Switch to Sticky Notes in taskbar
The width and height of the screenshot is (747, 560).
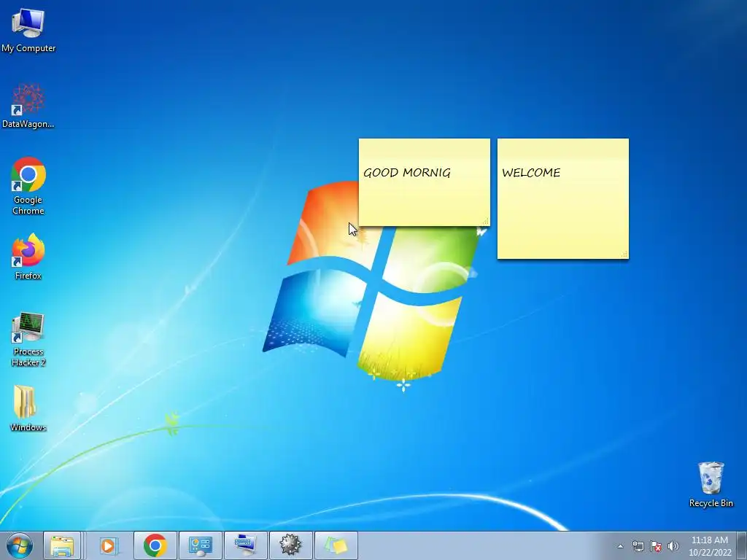pyautogui.click(x=336, y=545)
